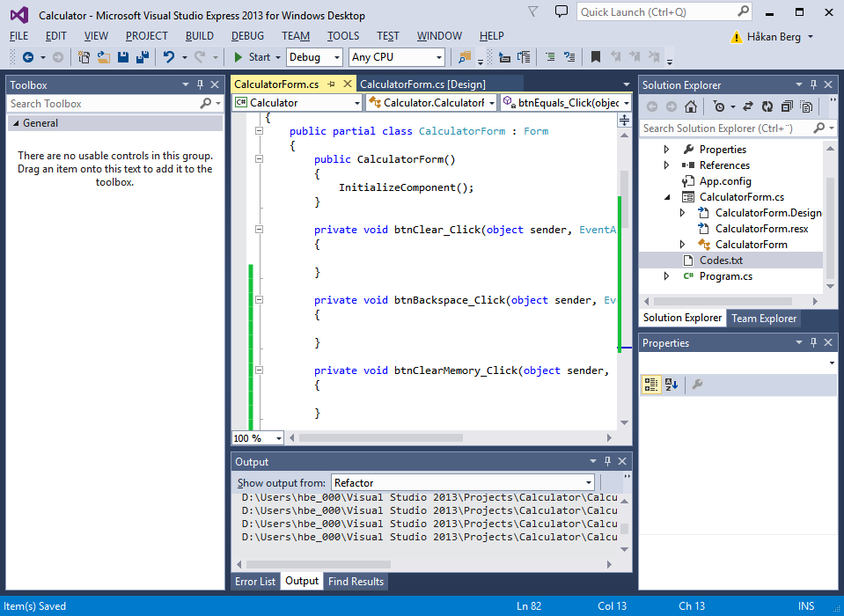Collapse the CalculatorForm.cs node
The height and width of the screenshot is (616, 844).
tap(667, 197)
